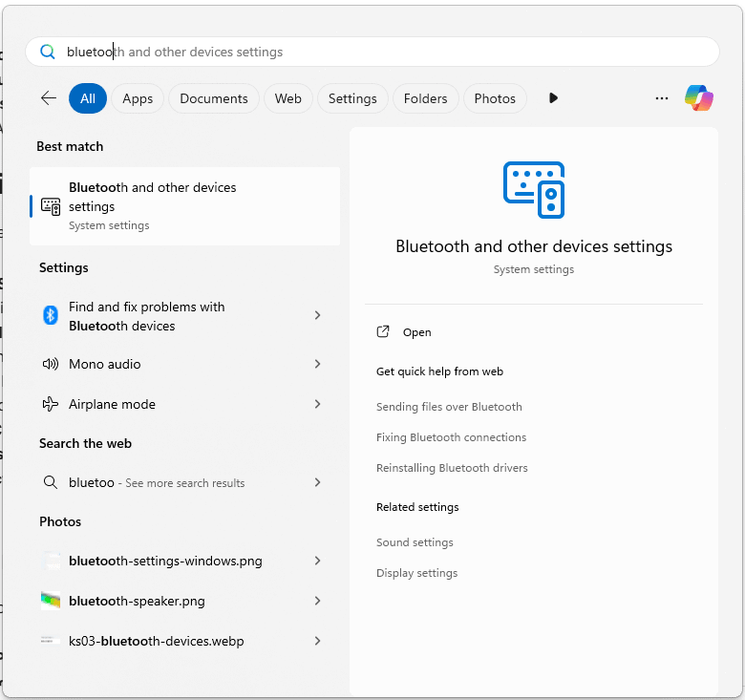The height and width of the screenshot is (700, 745).
Task: Click the Bluetooth icon beside Find and fix problems
Action: click(x=51, y=315)
